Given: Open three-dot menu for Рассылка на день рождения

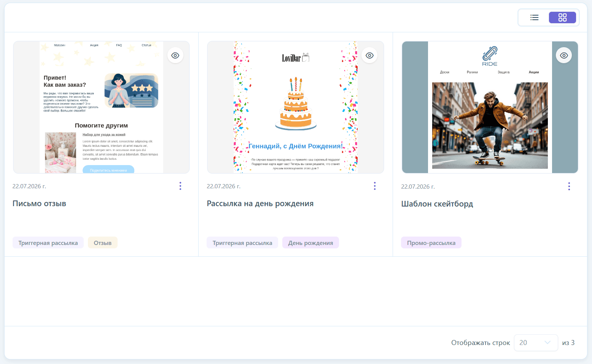Looking at the screenshot, I should pyautogui.click(x=375, y=186).
